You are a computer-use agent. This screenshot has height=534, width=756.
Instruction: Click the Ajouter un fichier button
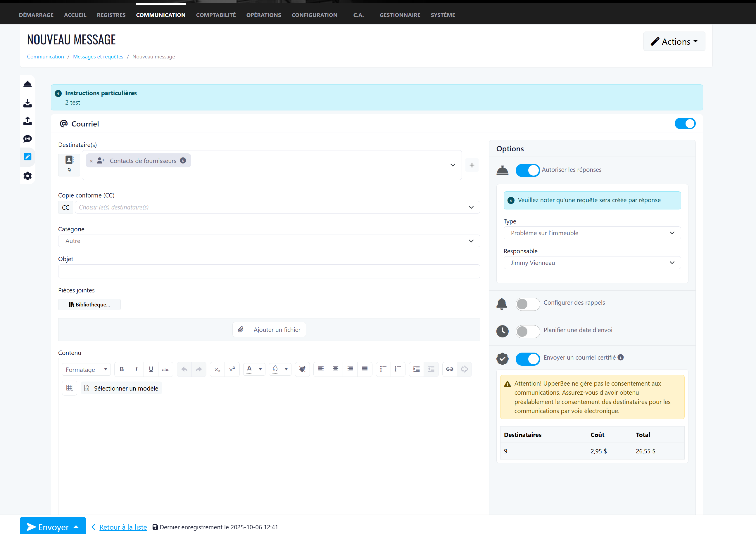pyautogui.click(x=269, y=329)
